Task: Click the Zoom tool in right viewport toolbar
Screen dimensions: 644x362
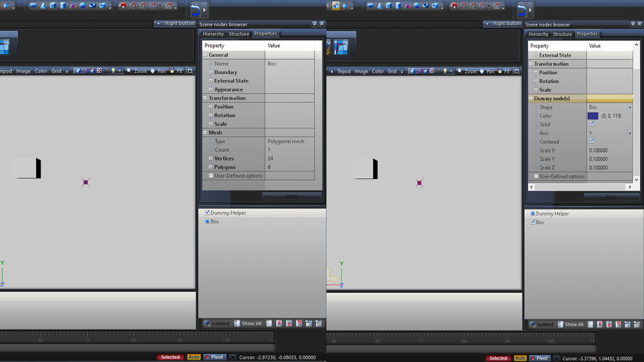Action: coord(467,71)
